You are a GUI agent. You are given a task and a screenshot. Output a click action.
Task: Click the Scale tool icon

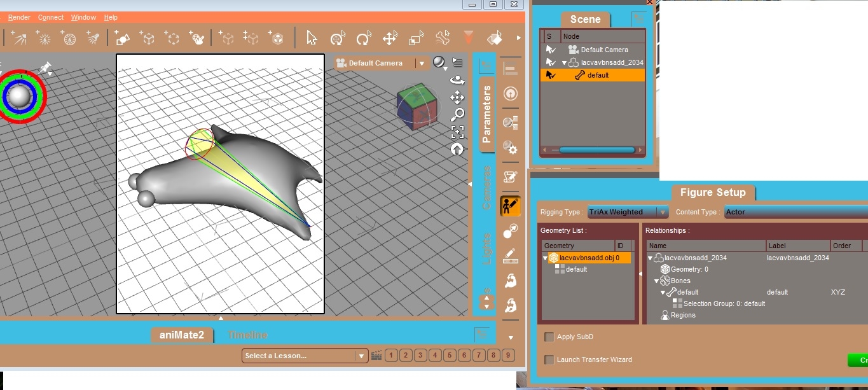[x=416, y=39]
